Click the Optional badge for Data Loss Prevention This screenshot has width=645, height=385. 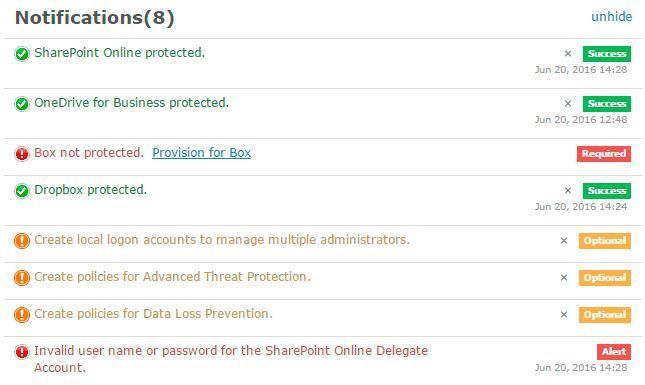(x=605, y=315)
